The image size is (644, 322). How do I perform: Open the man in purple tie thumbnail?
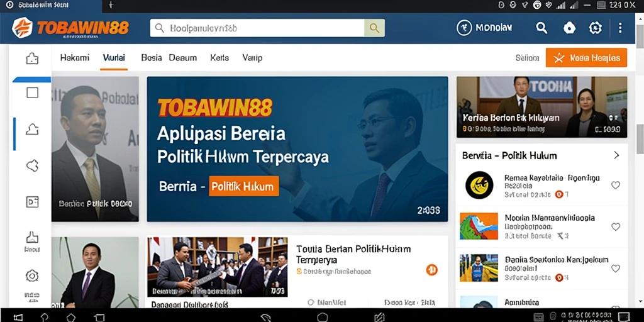(x=95, y=272)
